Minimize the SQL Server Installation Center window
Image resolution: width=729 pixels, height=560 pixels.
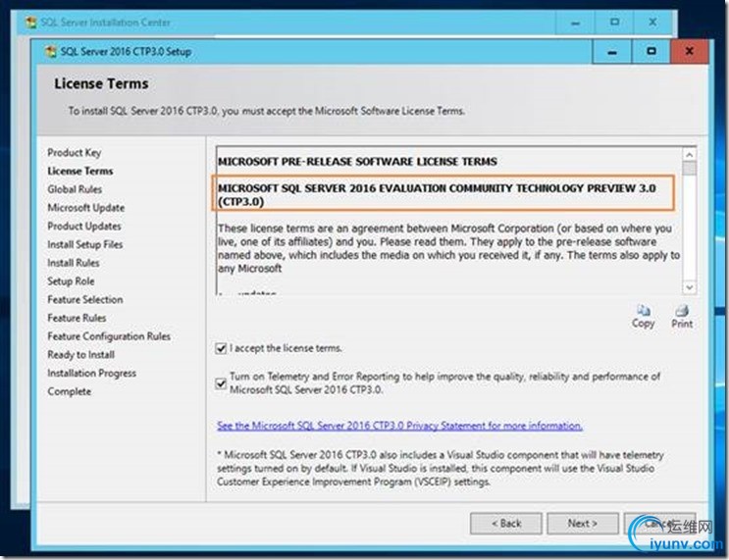[x=576, y=23]
